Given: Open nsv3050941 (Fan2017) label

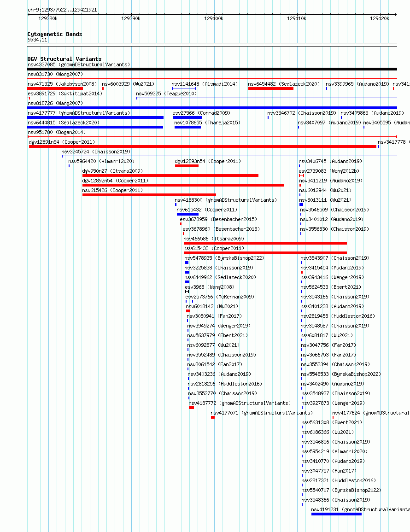Looking at the screenshot, I should click(x=215, y=316).
